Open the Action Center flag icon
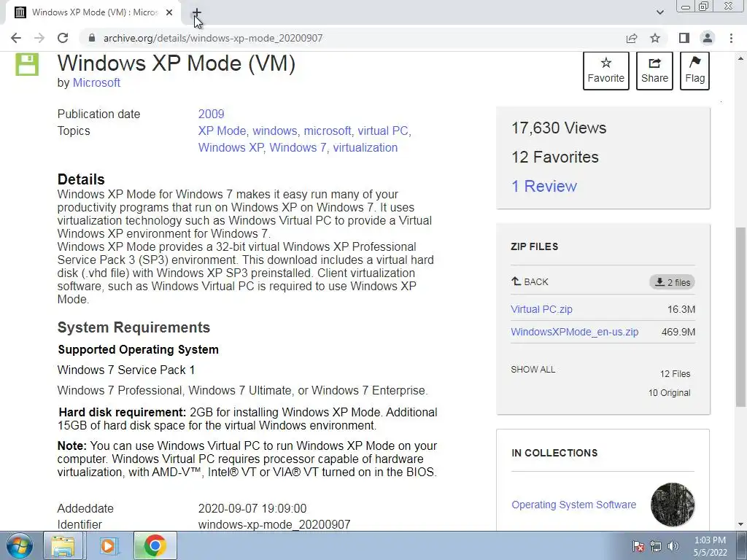The height and width of the screenshot is (560, 747). (638, 546)
